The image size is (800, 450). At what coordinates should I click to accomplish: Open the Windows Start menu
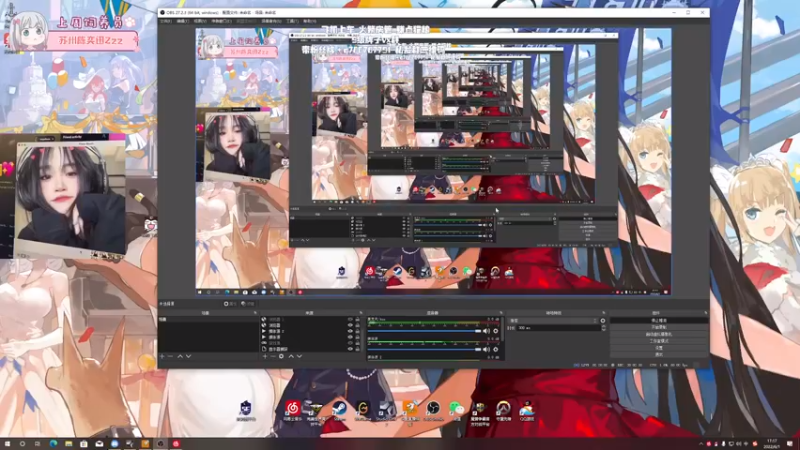[7, 444]
